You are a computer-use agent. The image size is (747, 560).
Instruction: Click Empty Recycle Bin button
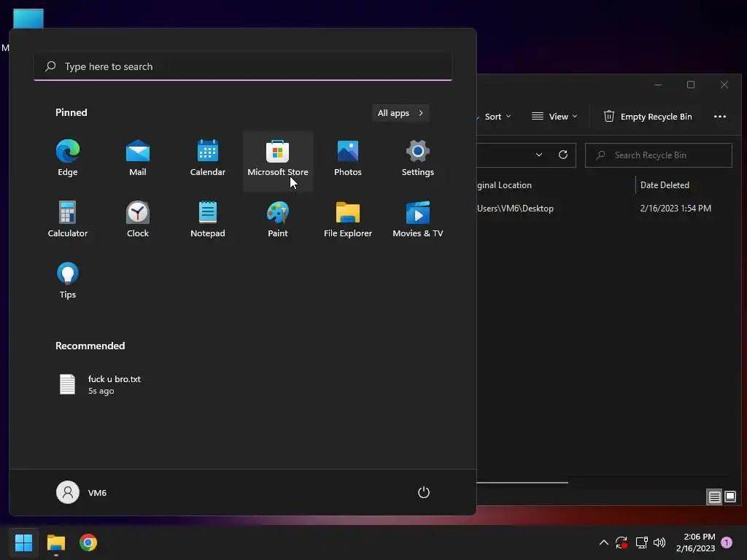[x=648, y=117]
